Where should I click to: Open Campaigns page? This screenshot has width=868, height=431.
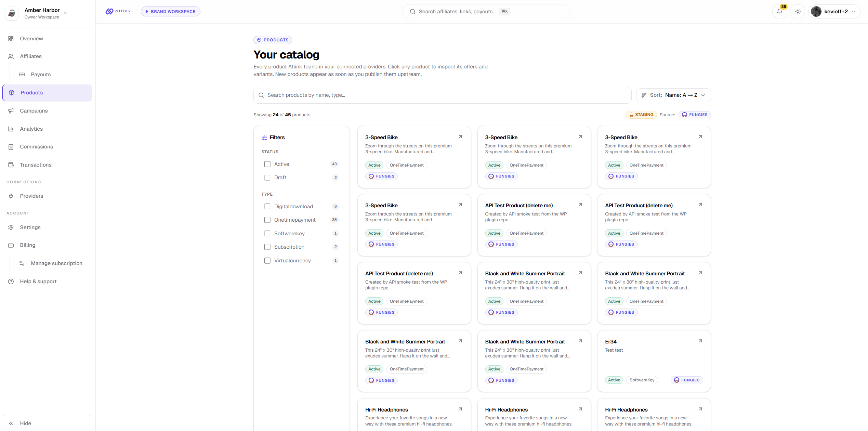pos(47,111)
